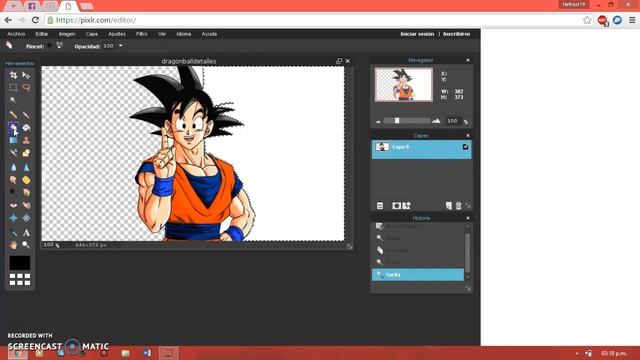Delete layer with the trash icon
Screen dimensions: 640x360
(x=458, y=206)
